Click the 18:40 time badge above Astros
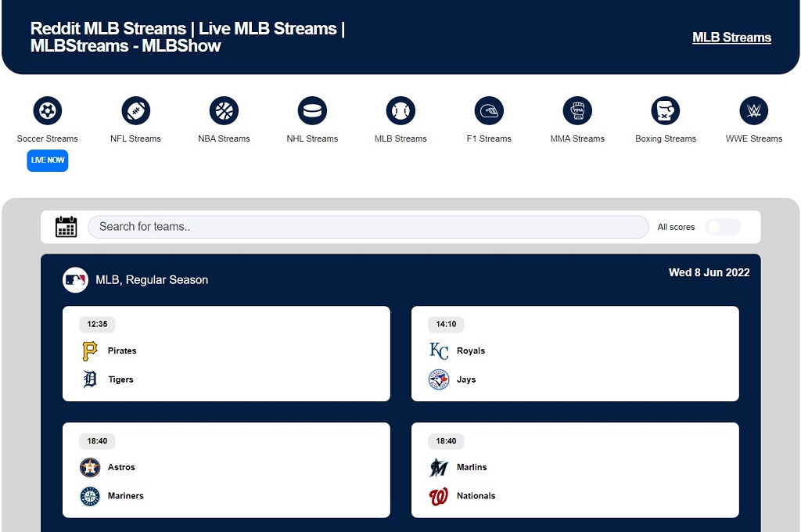801x532 pixels. click(97, 441)
